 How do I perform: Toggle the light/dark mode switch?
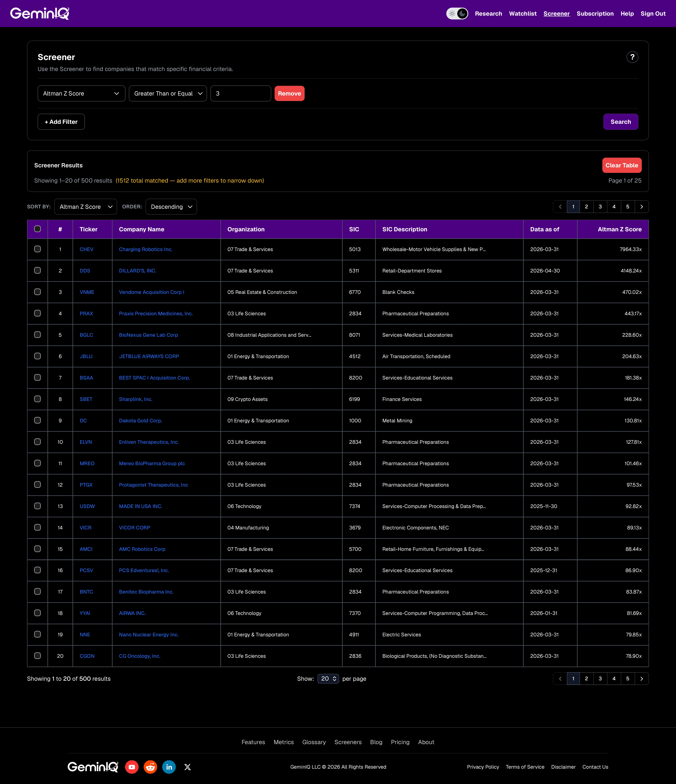pos(457,14)
